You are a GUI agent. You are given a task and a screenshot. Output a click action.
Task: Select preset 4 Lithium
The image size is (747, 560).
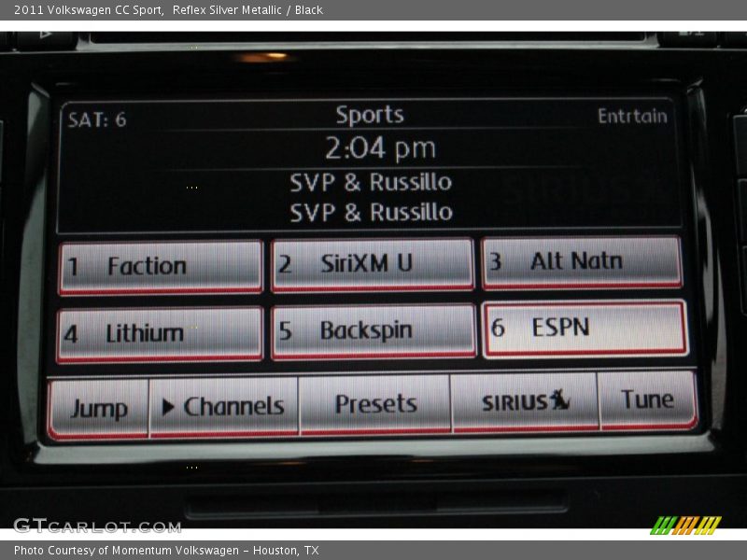tap(159, 329)
